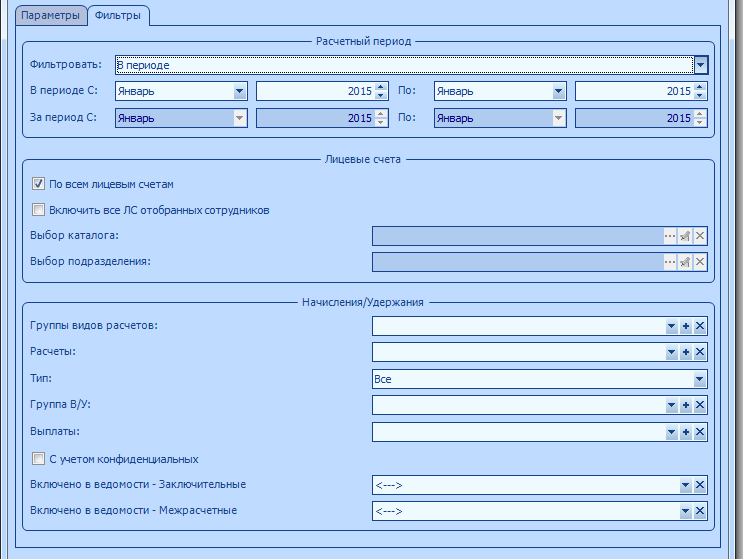Decrease the По year in В периоде row

pos(700,95)
